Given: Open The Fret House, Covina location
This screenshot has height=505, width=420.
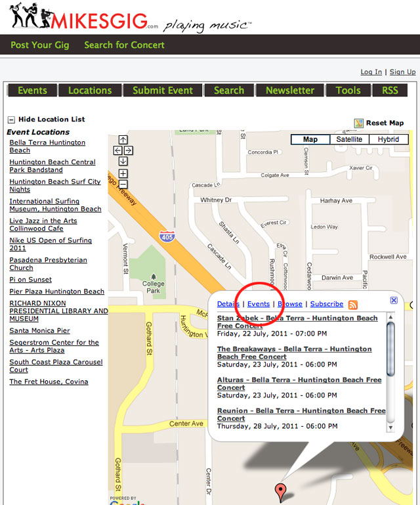Looking at the screenshot, I should pos(49,382).
